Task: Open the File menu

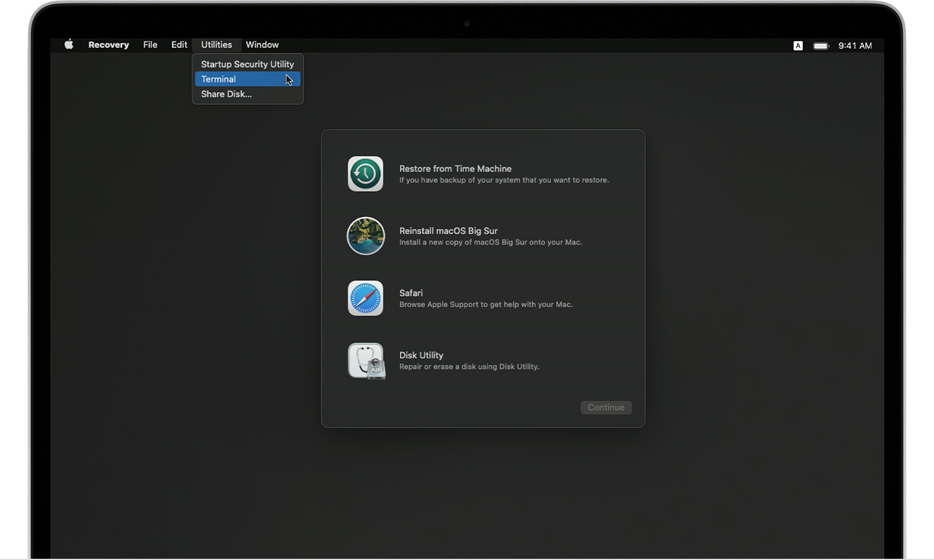Action: pos(150,45)
